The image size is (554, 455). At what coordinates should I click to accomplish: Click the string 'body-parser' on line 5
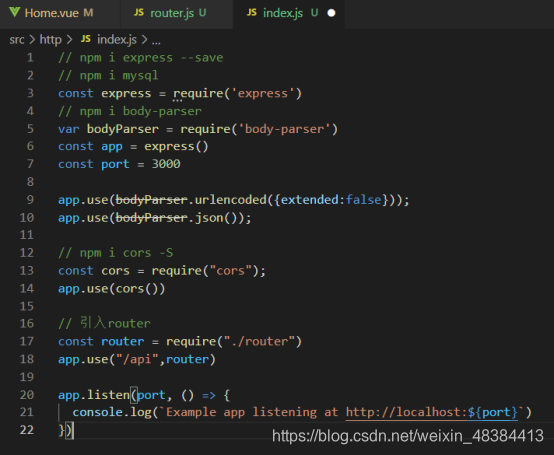point(284,129)
